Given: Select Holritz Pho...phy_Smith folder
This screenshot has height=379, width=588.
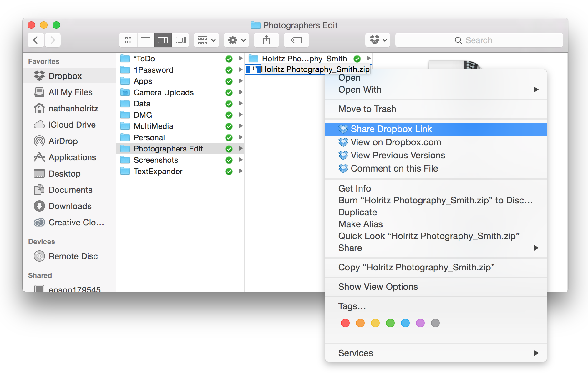Looking at the screenshot, I should point(309,59).
